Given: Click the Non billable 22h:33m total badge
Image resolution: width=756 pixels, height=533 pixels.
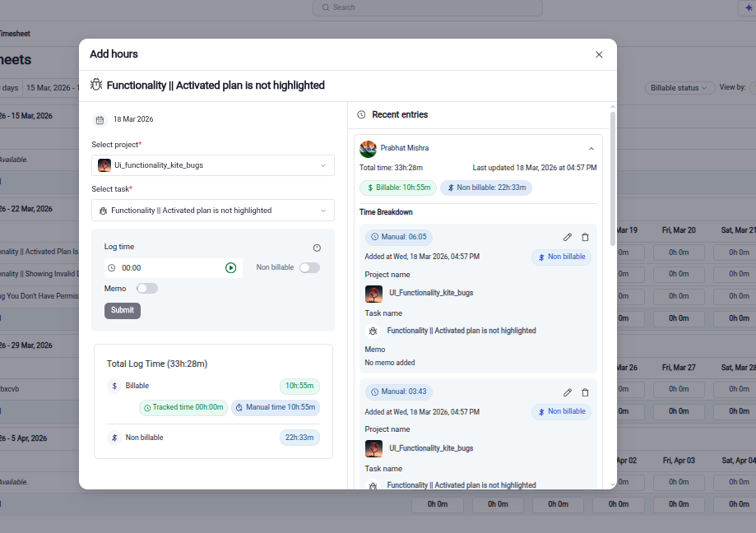Looking at the screenshot, I should pyautogui.click(x=299, y=438).
